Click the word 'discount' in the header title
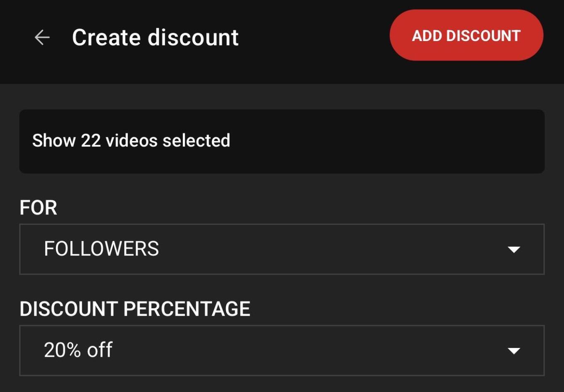This screenshot has height=392, width=564. 193,37
